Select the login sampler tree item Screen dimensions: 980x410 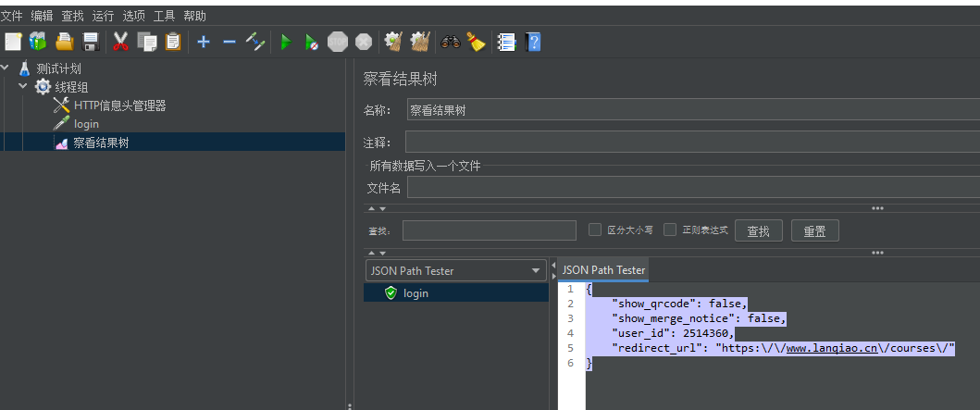[86, 124]
